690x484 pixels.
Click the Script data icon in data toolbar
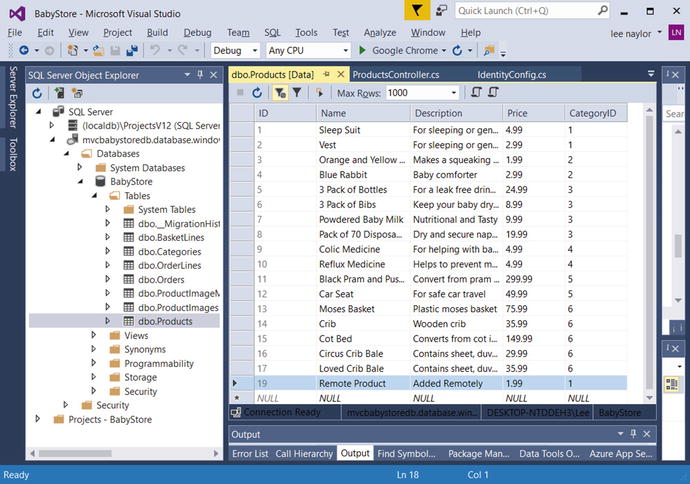coord(320,93)
